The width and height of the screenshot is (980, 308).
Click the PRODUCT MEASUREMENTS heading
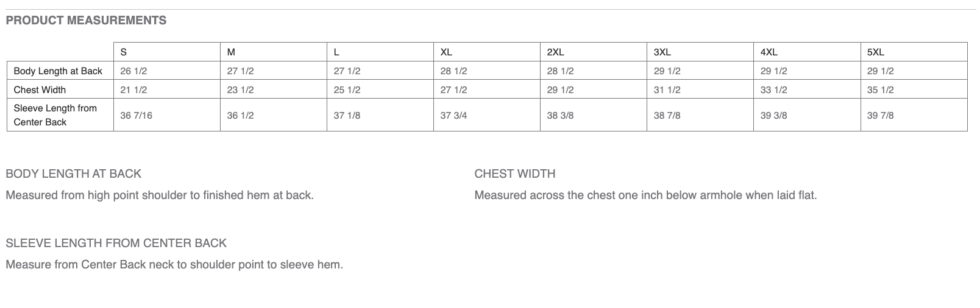(x=86, y=21)
